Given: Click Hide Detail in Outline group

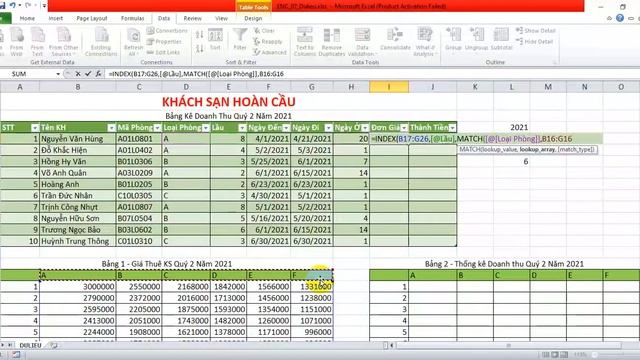Looking at the screenshot, I should click(x=535, y=42).
